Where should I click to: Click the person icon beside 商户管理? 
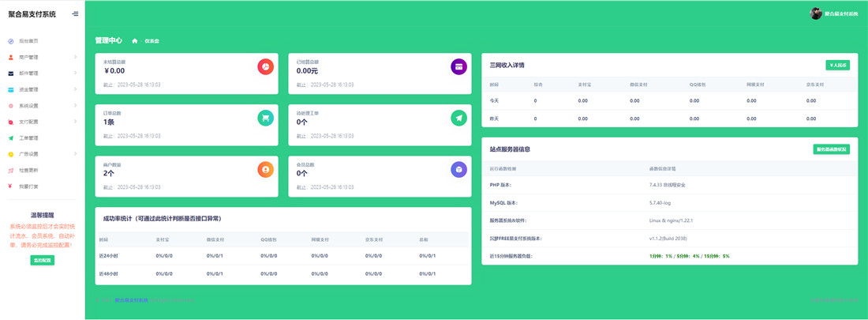(x=10, y=57)
